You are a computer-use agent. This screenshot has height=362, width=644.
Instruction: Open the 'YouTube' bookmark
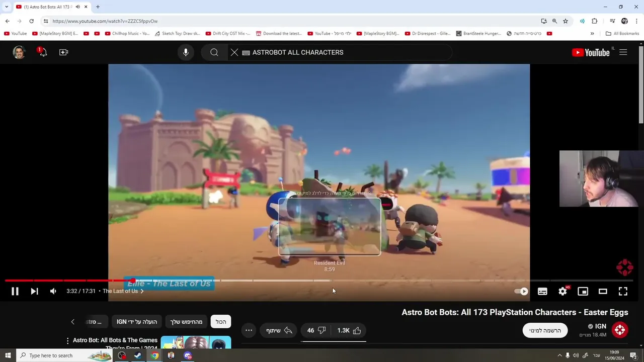click(x=16, y=34)
